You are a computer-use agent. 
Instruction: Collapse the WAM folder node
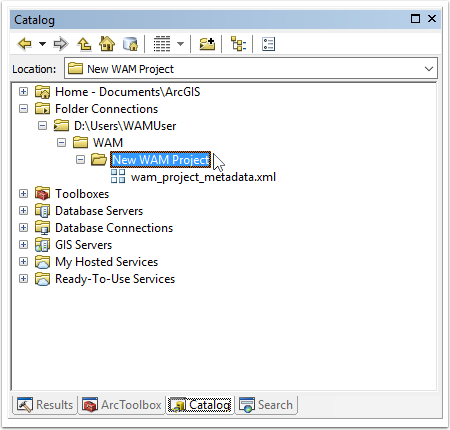point(61,143)
